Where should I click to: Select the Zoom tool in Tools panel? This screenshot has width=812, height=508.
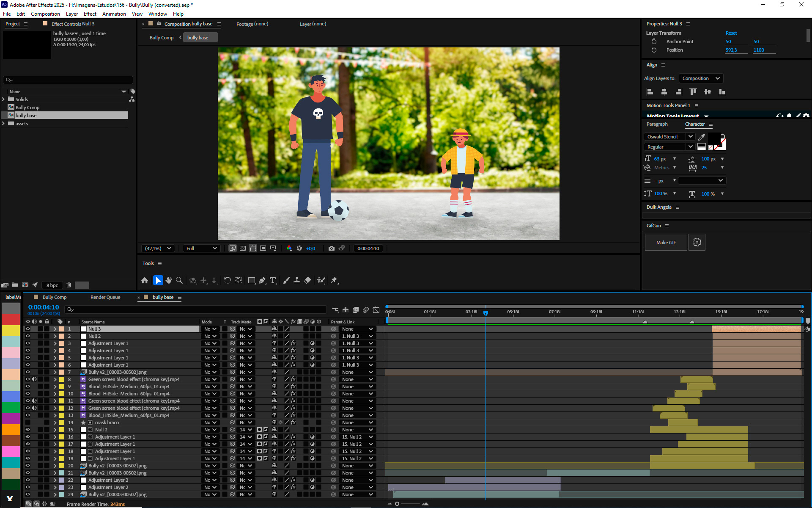pyautogui.click(x=179, y=280)
